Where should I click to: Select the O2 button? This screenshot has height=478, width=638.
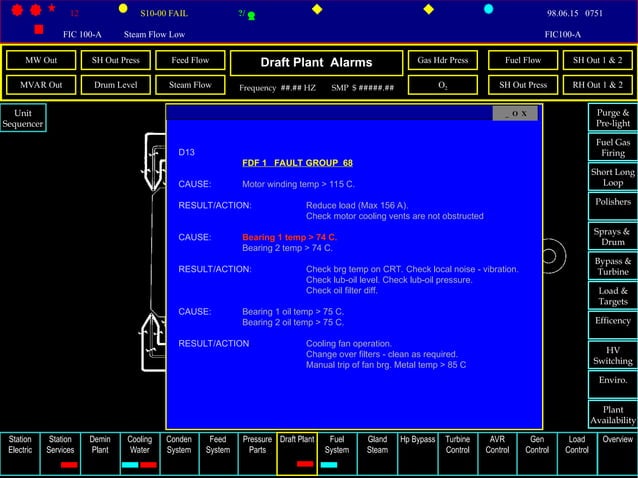pyautogui.click(x=443, y=85)
